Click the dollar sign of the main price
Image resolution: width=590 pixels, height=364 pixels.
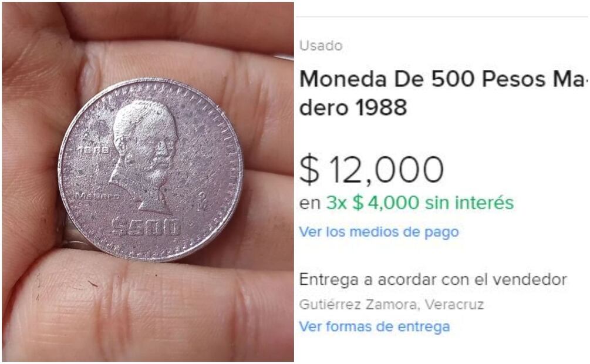pos(309,170)
